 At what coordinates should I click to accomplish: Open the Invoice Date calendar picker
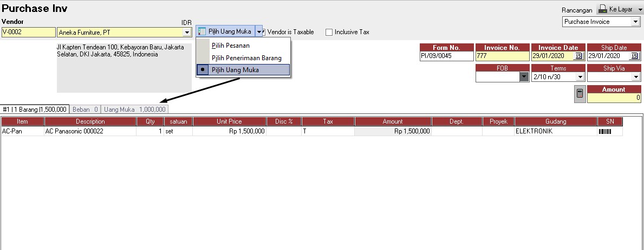click(578, 56)
